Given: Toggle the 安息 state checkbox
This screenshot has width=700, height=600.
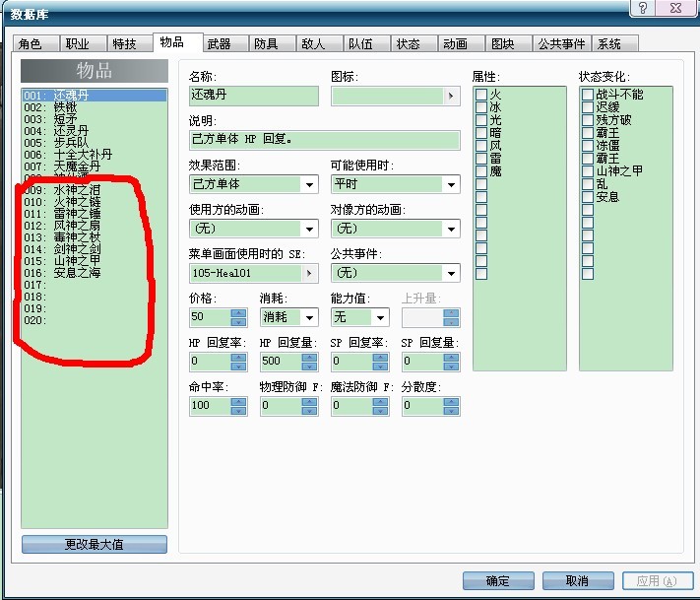Looking at the screenshot, I should pyautogui.click(x=588, y=197).
